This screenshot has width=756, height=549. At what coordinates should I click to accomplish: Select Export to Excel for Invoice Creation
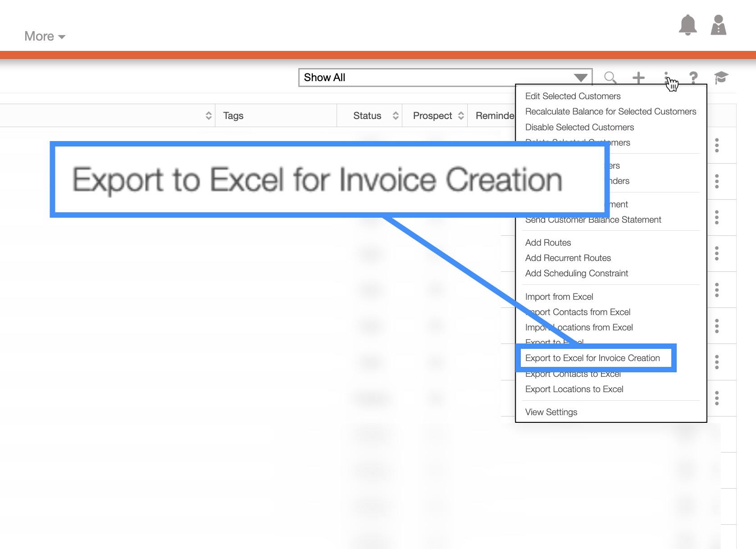592,358
